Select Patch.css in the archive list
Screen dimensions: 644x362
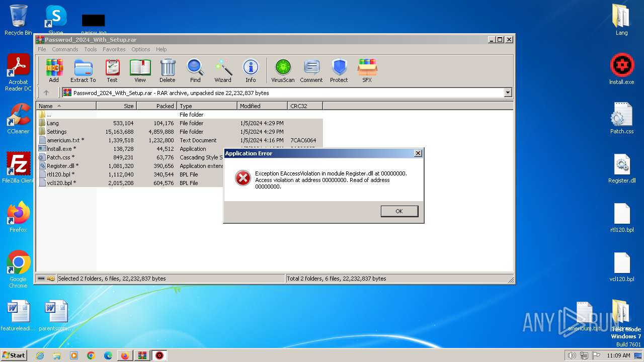click(130, 157)
